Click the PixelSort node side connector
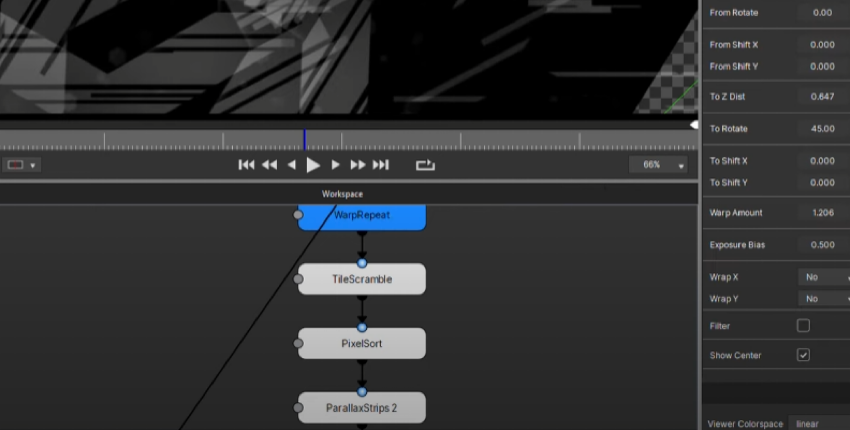This screenshot has width=850, height=430. (298, 343)
